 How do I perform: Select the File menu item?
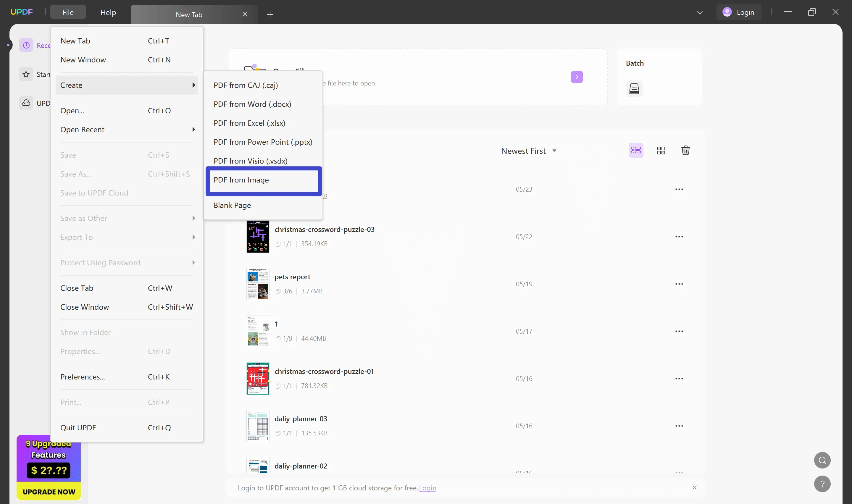tap(68, 12)
